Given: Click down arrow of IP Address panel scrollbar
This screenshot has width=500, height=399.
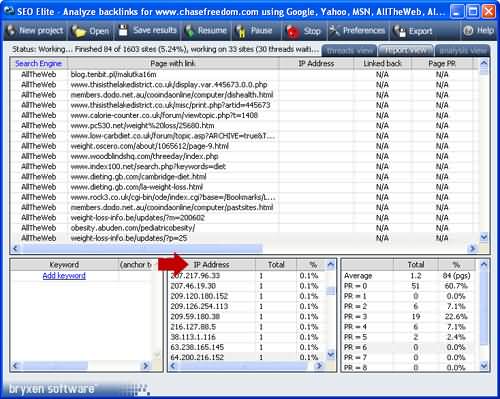Looking at the screenshot, I should [331, 354].
